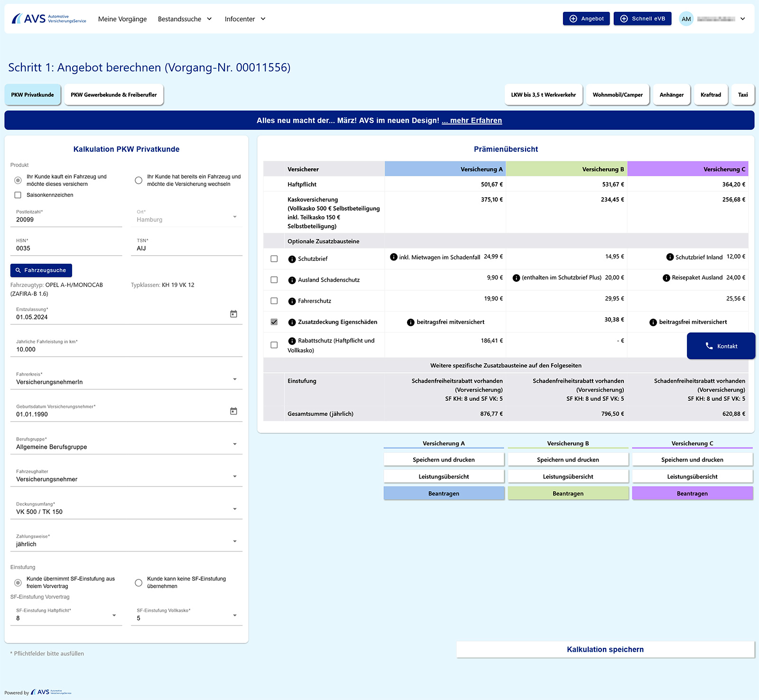Switch to PKW Gewerbekunde & Freiberufler tab

click(x=114, y=95)
